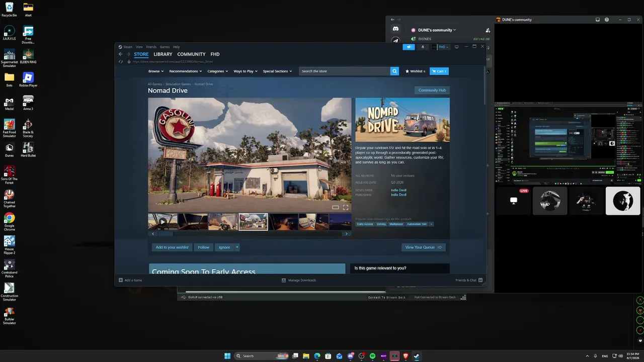Open the Help menu in Steam

[x=176, y=47]
